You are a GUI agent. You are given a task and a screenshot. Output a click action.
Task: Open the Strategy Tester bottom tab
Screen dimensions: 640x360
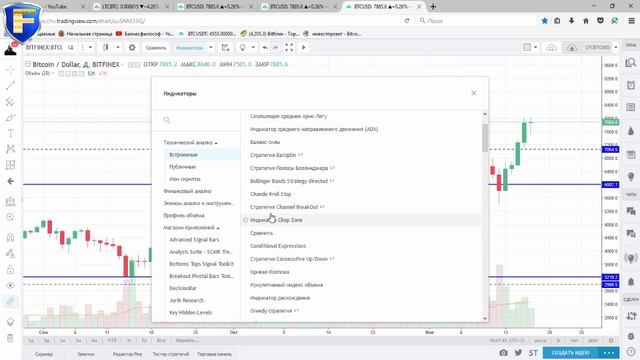(x=171, y=354)
